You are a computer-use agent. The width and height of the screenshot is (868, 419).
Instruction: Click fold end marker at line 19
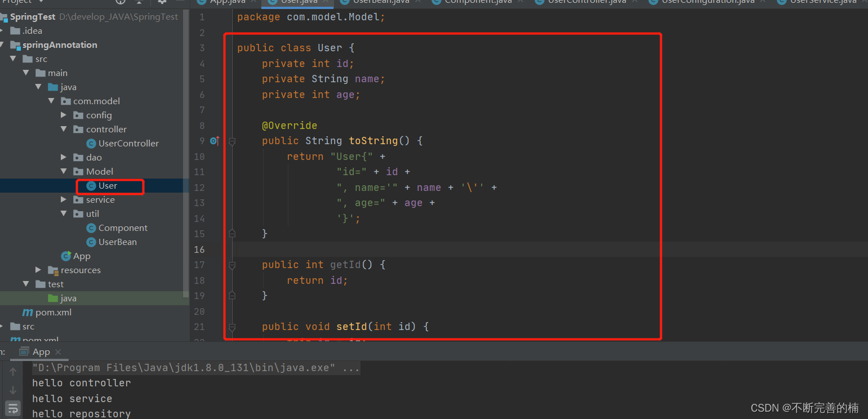pos(232,295)
